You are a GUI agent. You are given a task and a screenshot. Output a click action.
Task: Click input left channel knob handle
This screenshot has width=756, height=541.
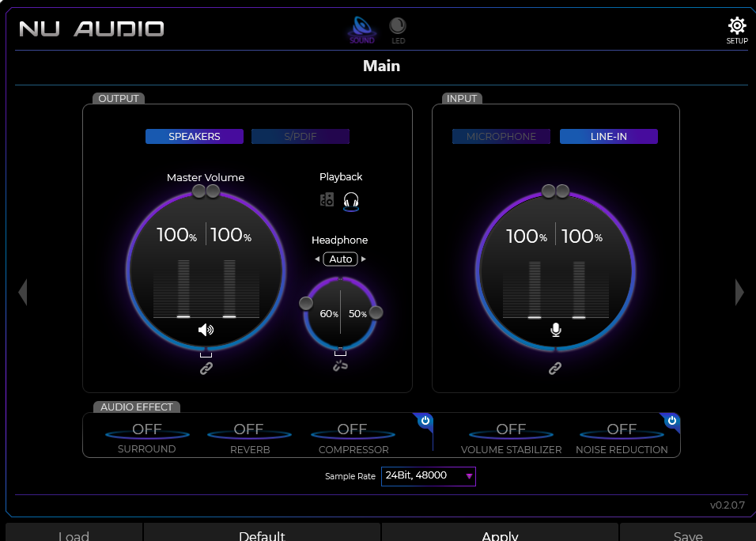[548, 191]
